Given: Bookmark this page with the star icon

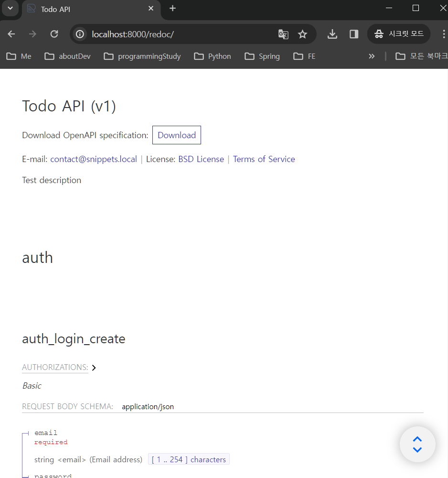Looking at the screenshot, I should pos(302,34).
